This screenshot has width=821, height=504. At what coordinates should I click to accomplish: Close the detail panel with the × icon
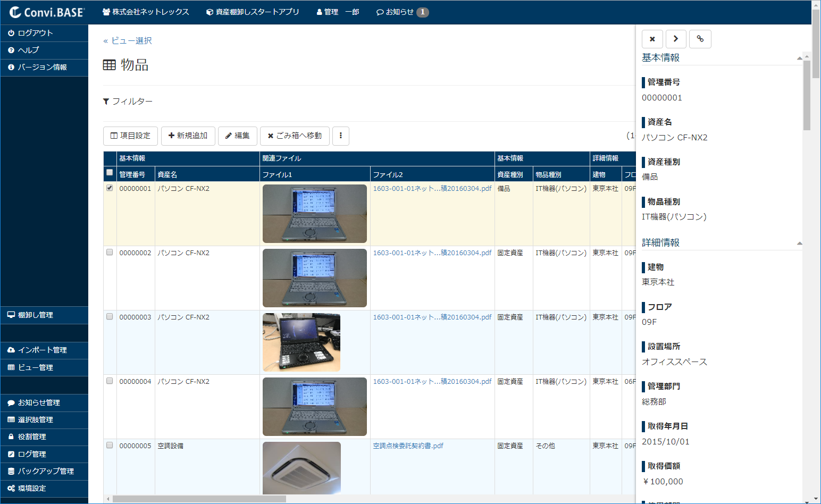tap(652, 39)
